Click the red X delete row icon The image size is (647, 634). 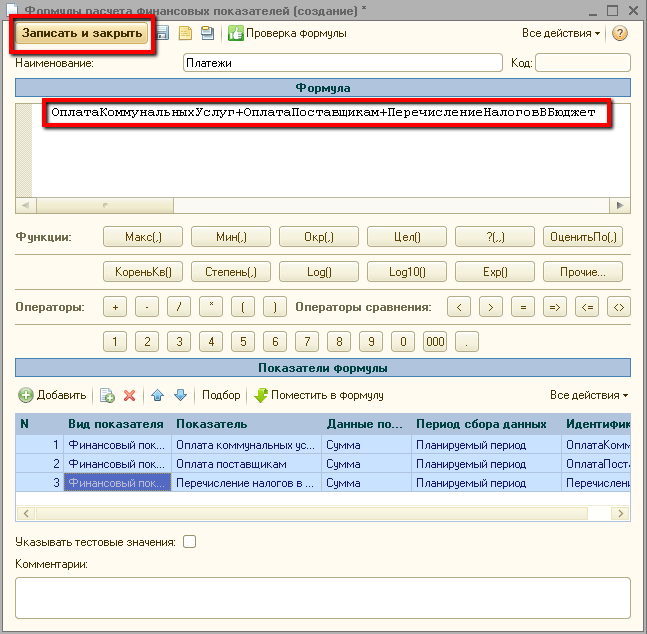[x=129, y=395]
